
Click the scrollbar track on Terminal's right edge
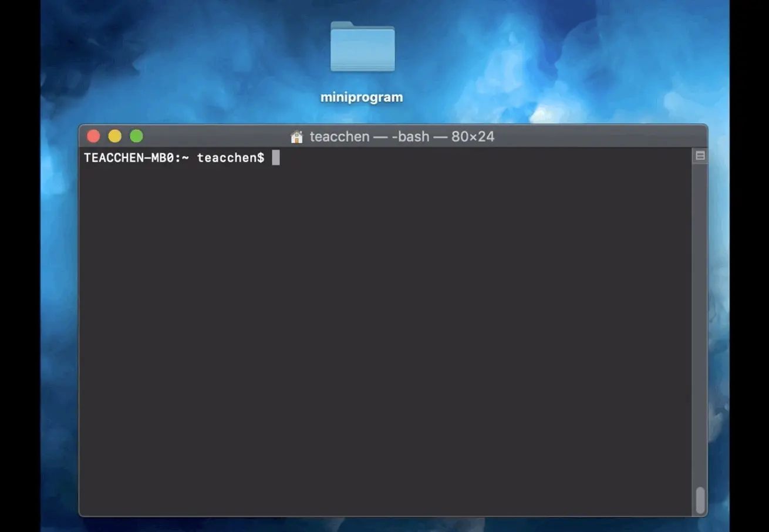pyautogui.click(x=700, y=323)
